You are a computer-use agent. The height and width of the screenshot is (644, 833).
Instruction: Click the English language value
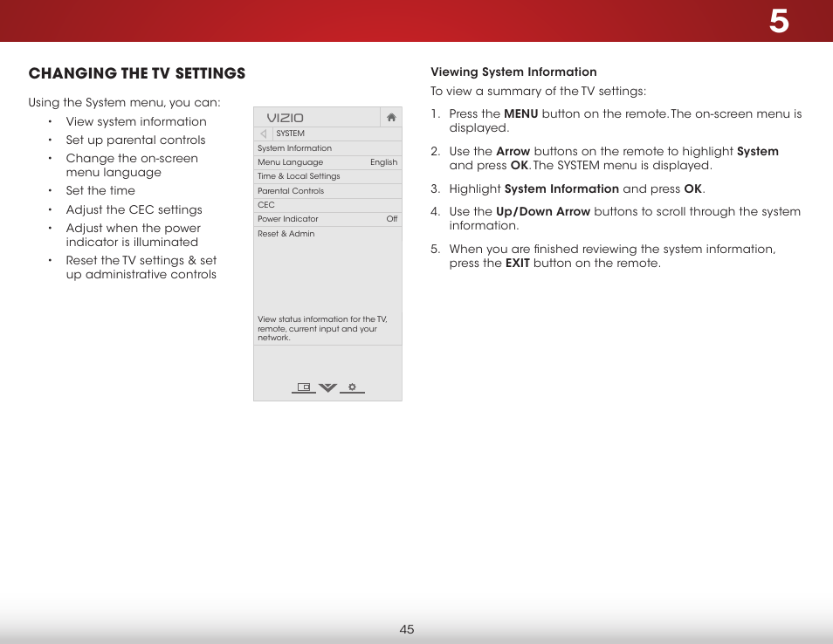pyautogui.click(x=383, y=162)
